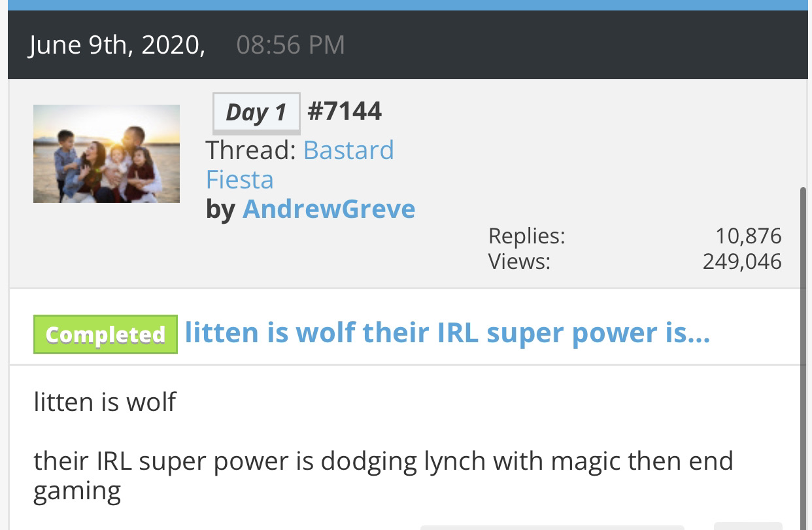Click the June 9th, 2020 date text
Screen dimensions: 812x530
click(x=117, y=45)
